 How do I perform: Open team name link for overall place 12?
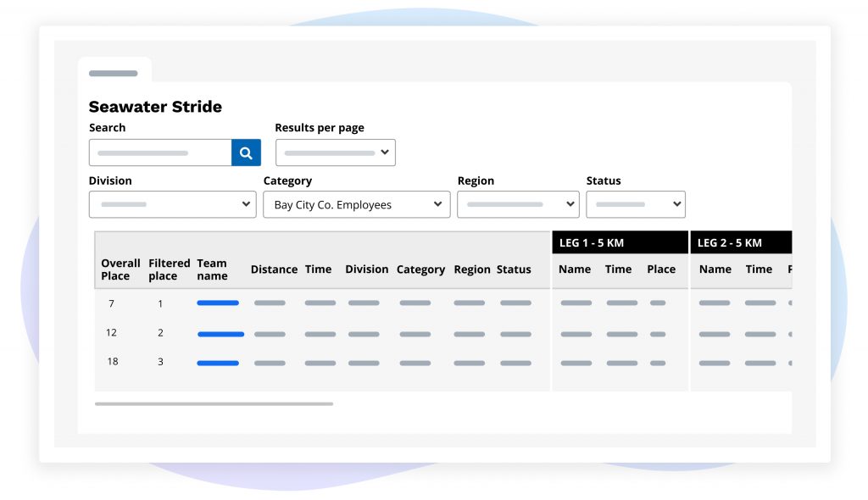220,334
